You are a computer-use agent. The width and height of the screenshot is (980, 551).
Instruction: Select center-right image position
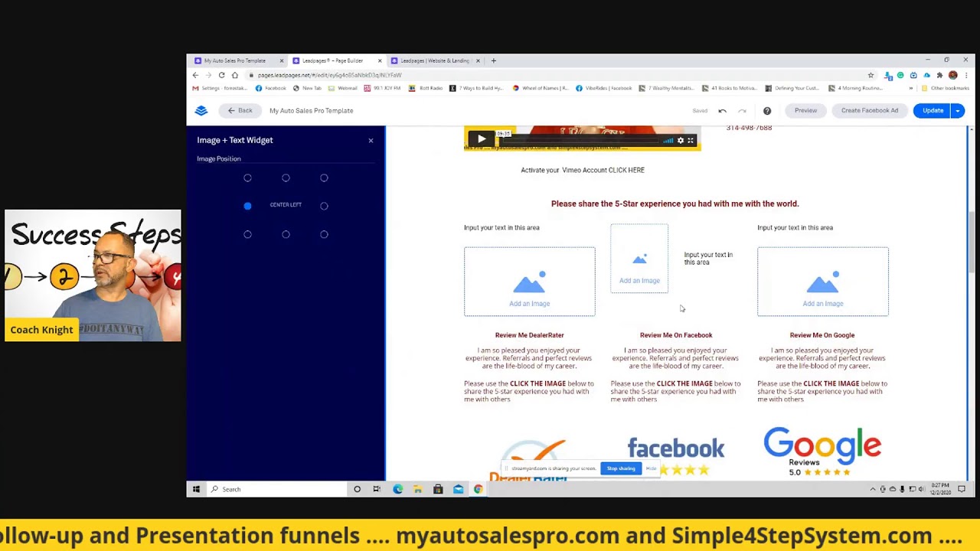(x=324, y=205)
